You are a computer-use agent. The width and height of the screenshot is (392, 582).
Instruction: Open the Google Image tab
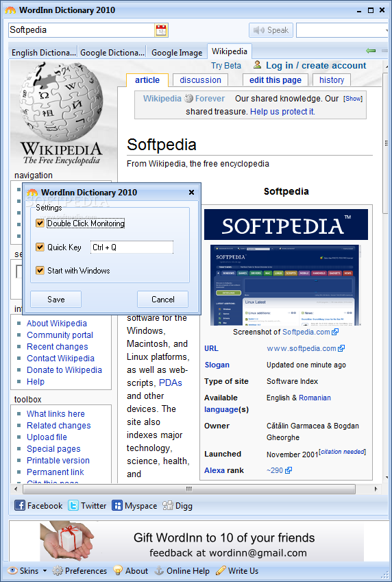pyautogui.click(x=177, y=52)
